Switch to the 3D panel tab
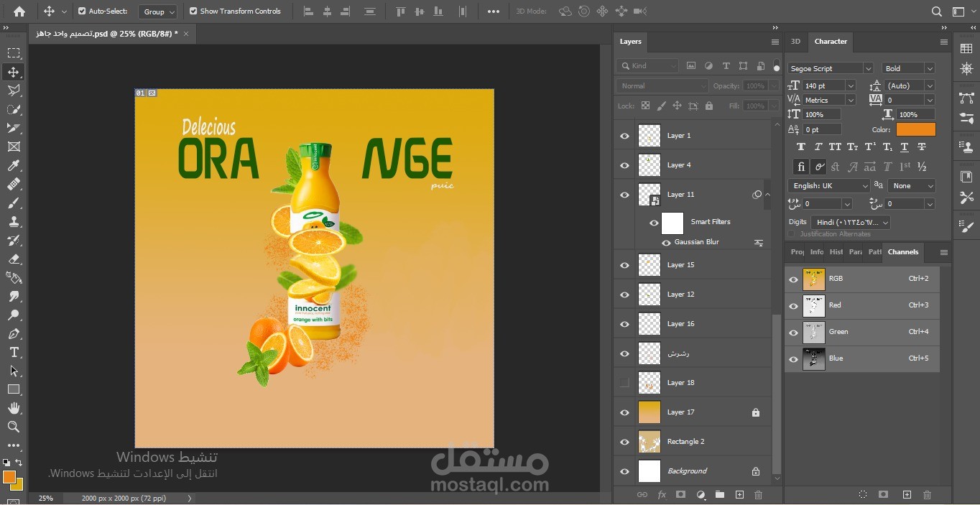This screenshot has height=505, width=980. [x=795, y=42]
